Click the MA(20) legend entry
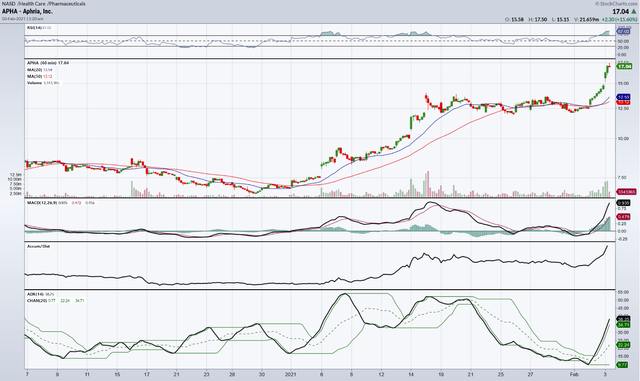 click(x=40, y=69)
